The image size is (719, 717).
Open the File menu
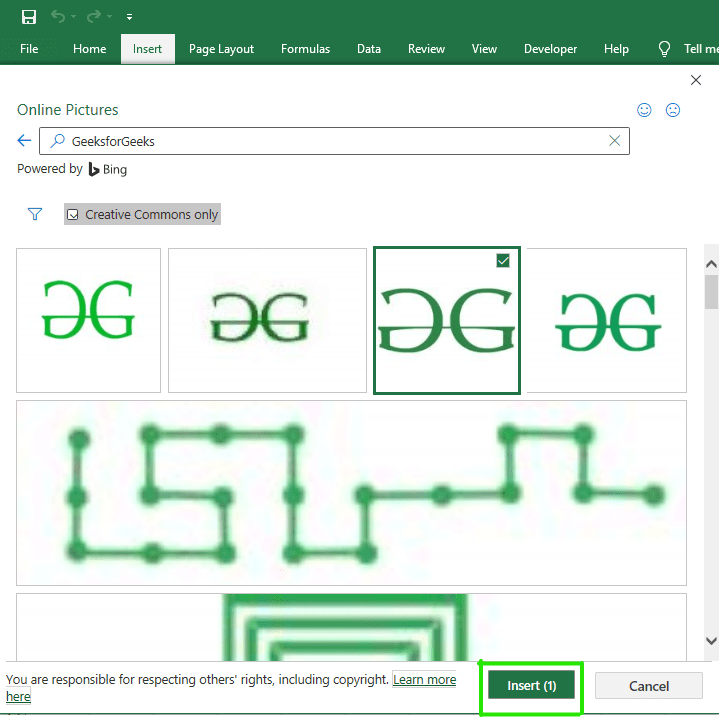point(29,49)
